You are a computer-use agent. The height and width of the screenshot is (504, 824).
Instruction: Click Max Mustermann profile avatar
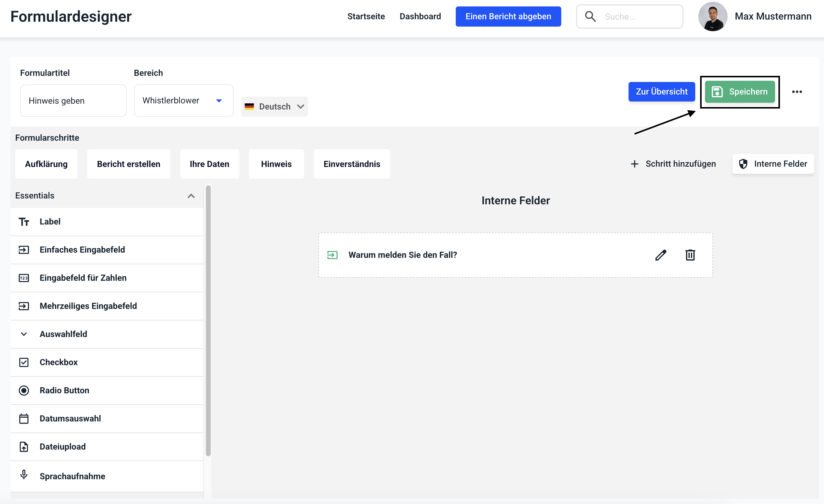[x=712, y=17]
